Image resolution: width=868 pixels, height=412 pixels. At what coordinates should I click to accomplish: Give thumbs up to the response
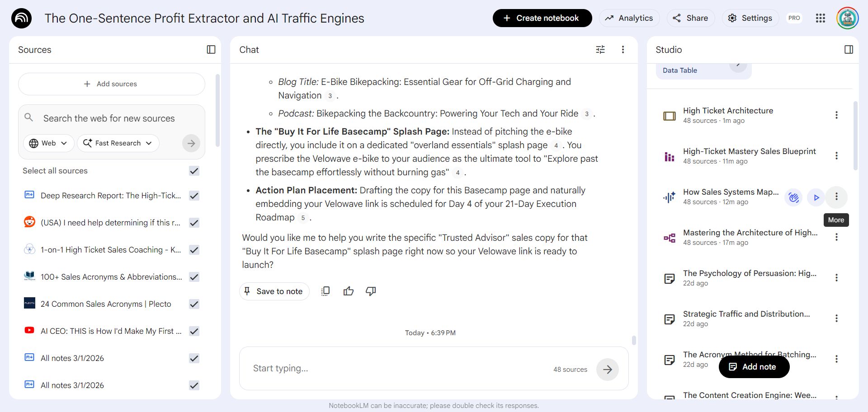tap(348, 291)
